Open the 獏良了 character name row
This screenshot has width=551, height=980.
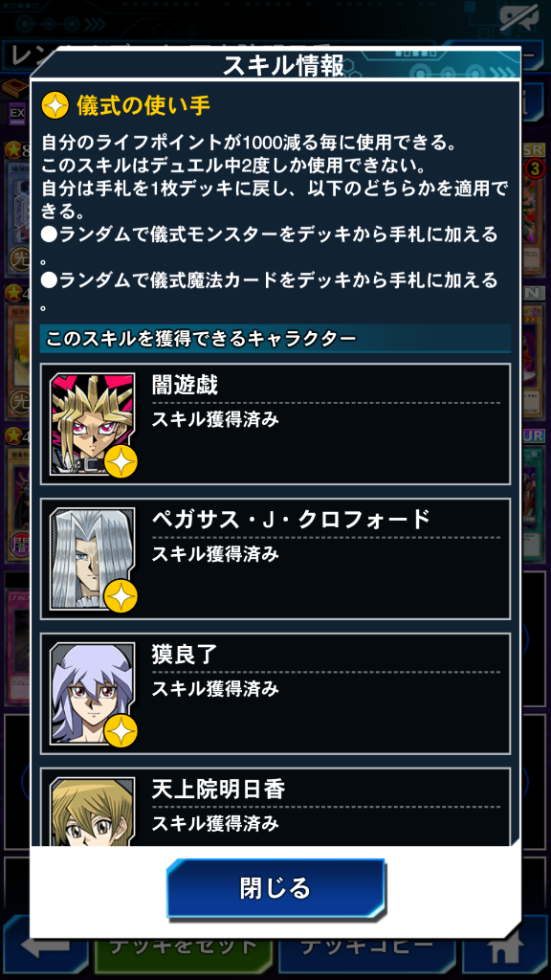pyautogui.click(x=275, y=694)
